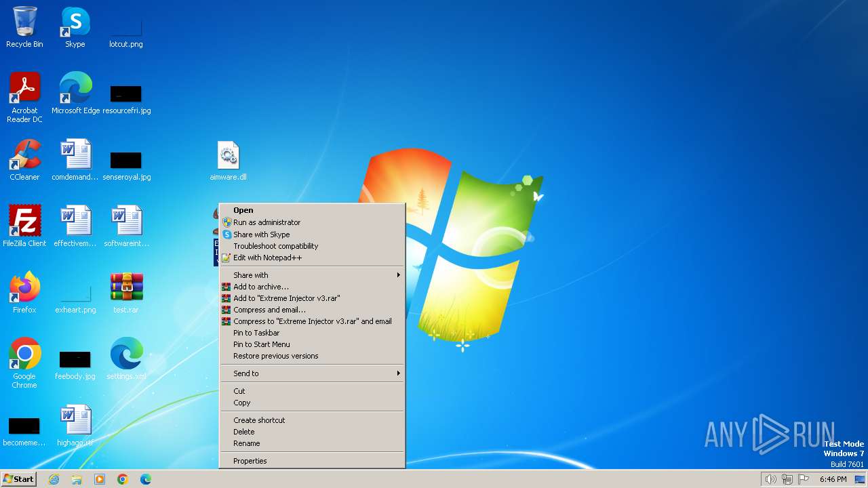Select the aimware.dll file icon

(x=228, y=160)
